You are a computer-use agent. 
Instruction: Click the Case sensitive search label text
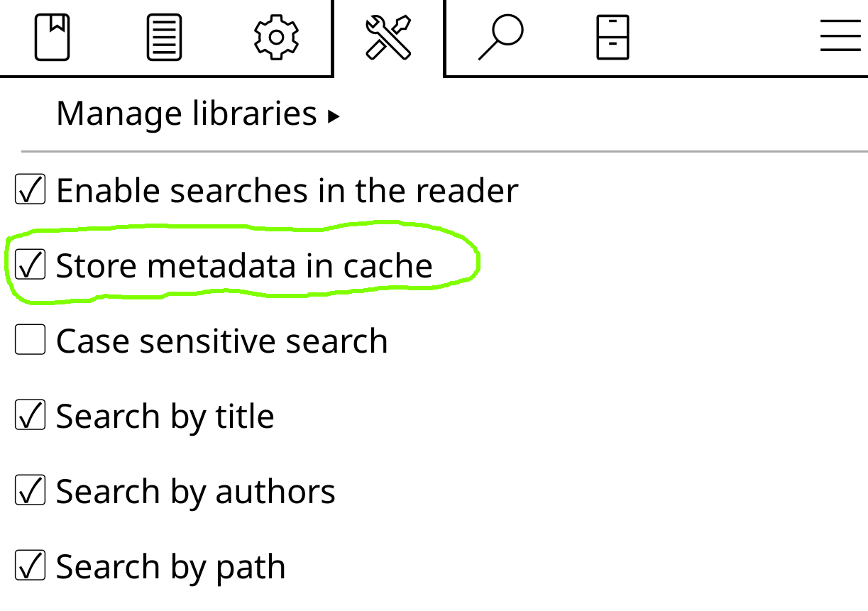(x=222, y=341)
